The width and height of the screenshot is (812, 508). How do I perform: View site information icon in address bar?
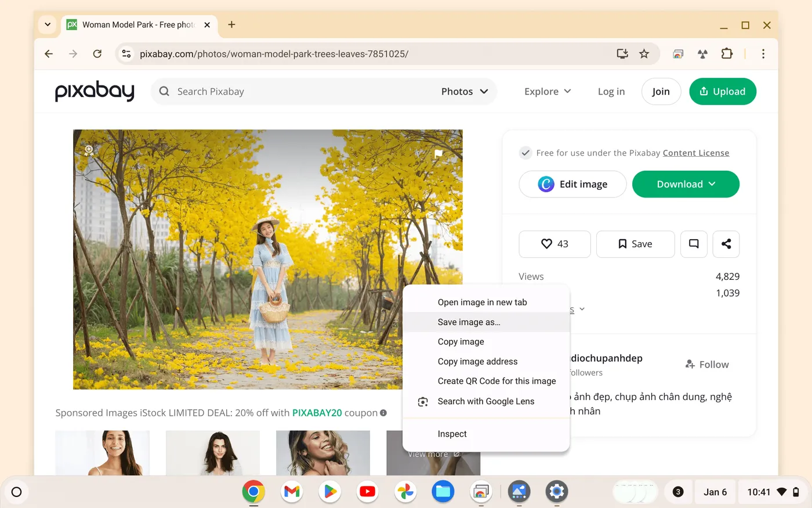pos(126,54)
